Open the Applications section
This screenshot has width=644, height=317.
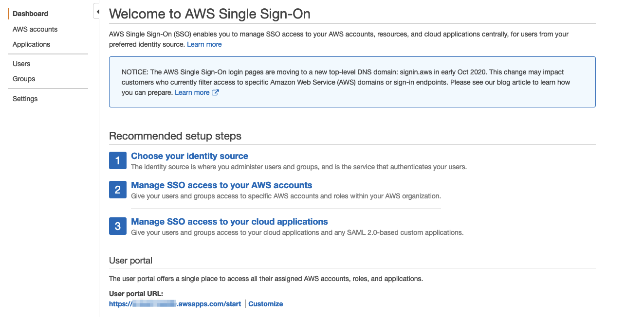[x=31, y=44]
